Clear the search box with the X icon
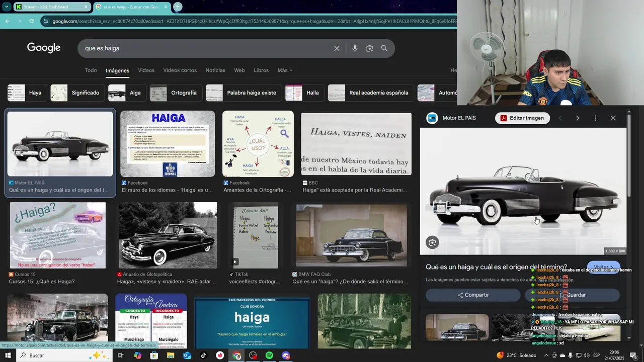 [x=337, y=48]
